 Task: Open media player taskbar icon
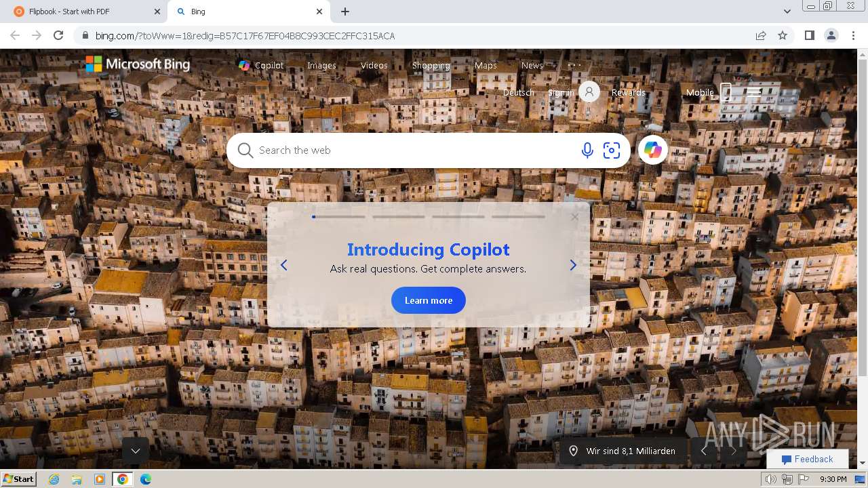(x=100, y=479)
